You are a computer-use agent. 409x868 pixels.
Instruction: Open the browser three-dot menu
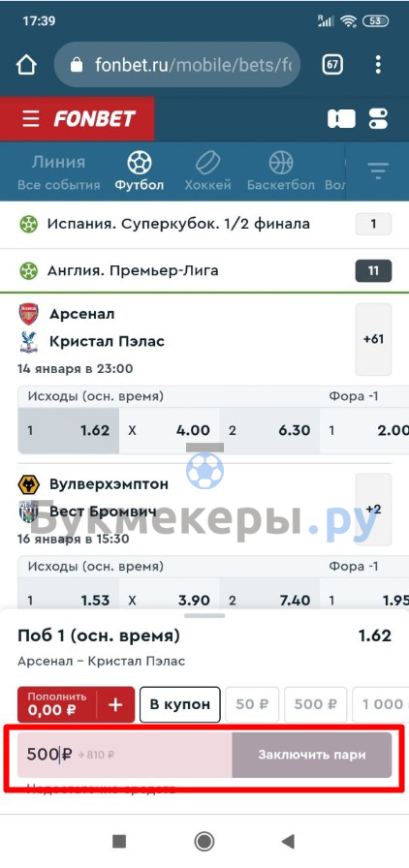[378, 65]
